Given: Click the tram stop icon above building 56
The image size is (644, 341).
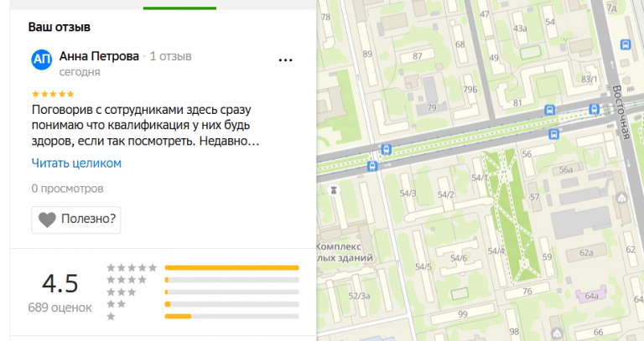Looking at the screenshot, I should pyautogui.click(x=553, y=134).
